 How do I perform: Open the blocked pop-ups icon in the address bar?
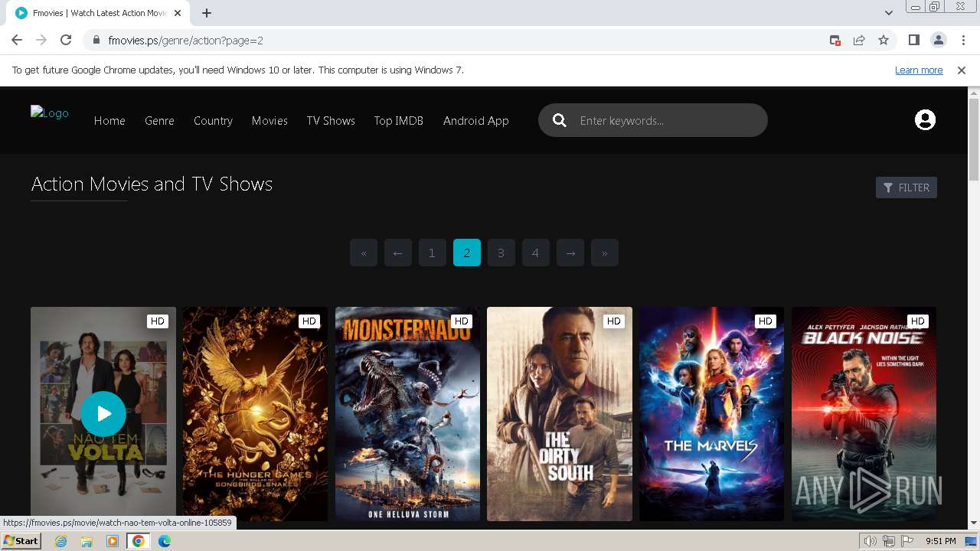(835, 40)
